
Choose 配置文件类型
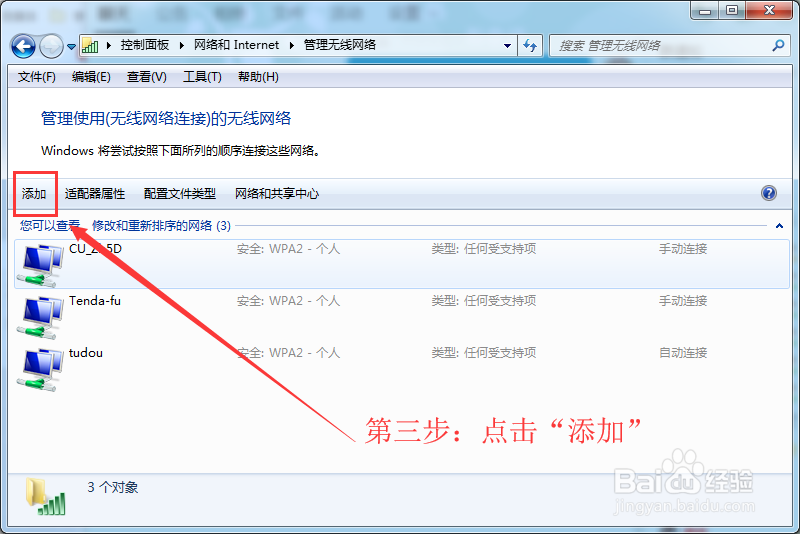180,194
